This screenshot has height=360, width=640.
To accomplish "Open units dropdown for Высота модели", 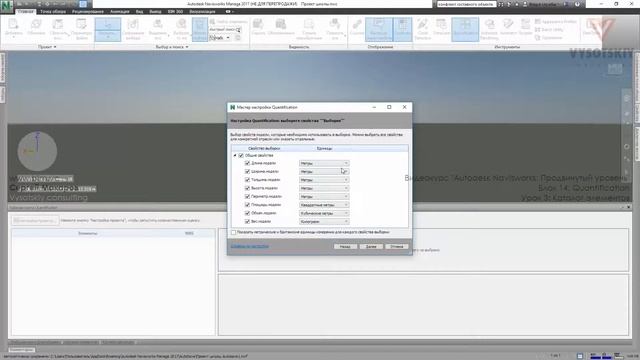I will 324,188.
